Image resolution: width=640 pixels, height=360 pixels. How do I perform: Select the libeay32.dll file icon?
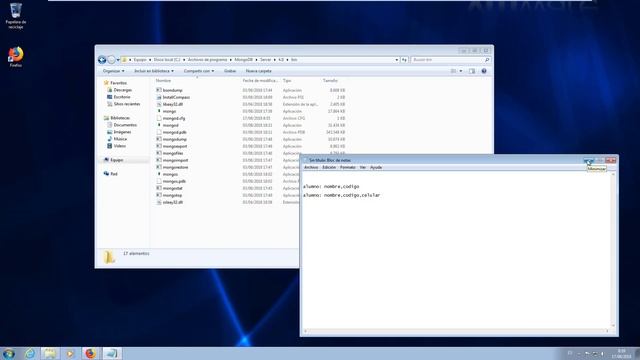pos(159,104)
